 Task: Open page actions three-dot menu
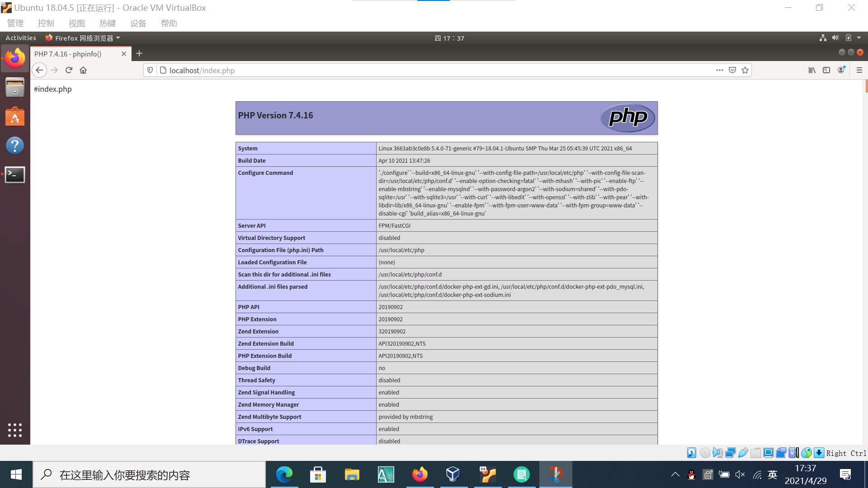[719, 70]
